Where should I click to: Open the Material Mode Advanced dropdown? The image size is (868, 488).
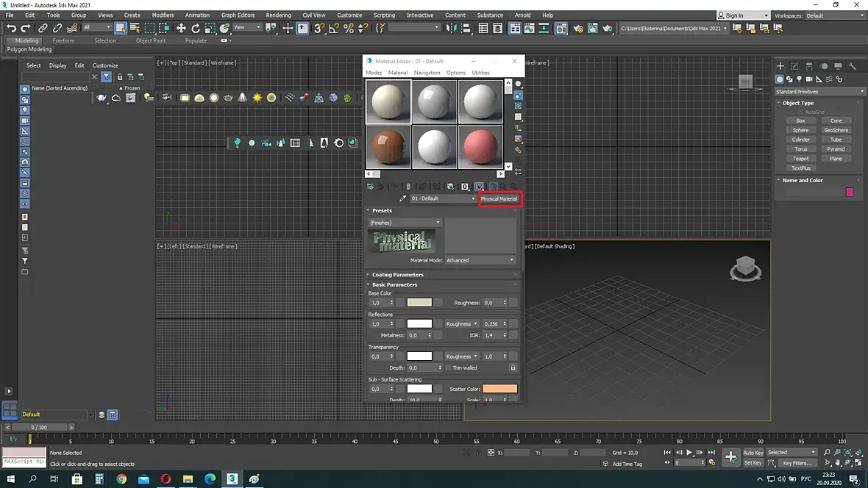(x=480, y=260)
